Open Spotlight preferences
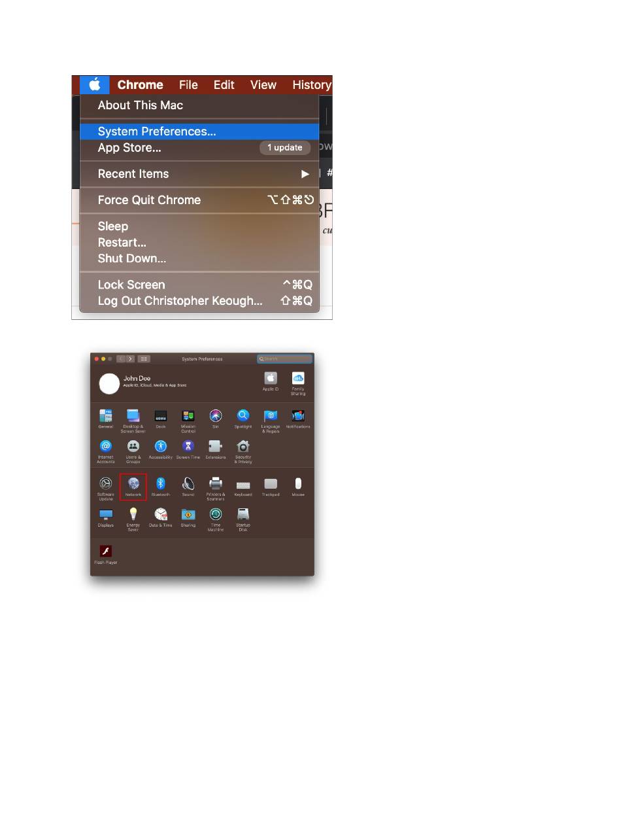Viewport: 621px width, 840px height. [x=243, y=419]
